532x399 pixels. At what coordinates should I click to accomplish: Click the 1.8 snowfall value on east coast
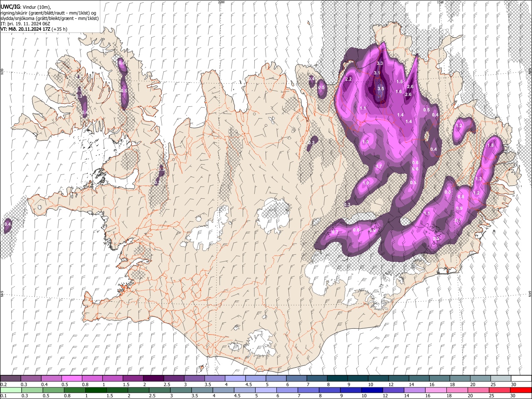(x=490, y=145)
